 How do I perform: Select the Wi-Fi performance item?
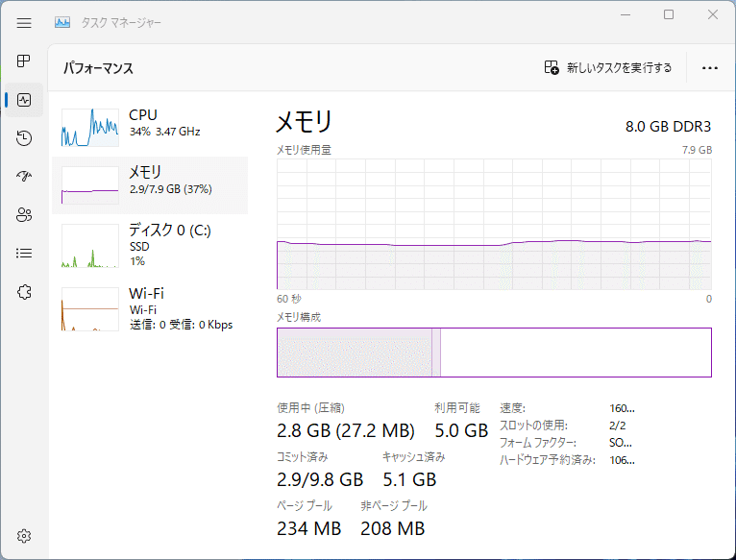pyautogui.click(x=150, y=308)
